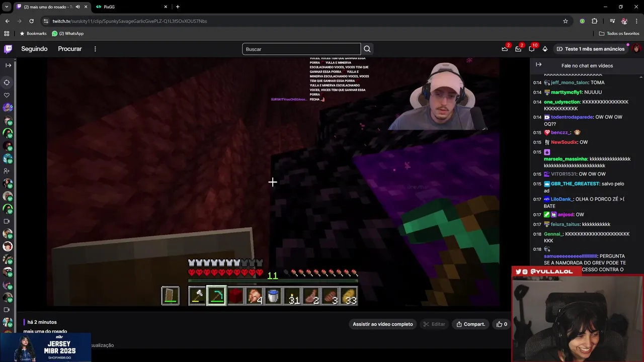This screenshot has height=362, width=644.
Task: Click username jeff_mono_talon in chat
Action: (570, 83)
